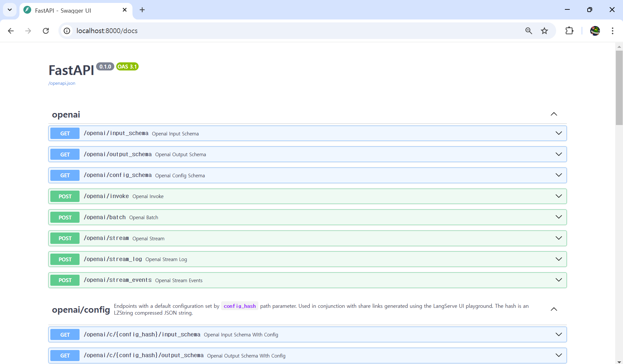Viewport: 623px width, 364px height.
Task: Click POST badge for /openai/stream_events
Action: pyautogui.click(x=65, y=280)
